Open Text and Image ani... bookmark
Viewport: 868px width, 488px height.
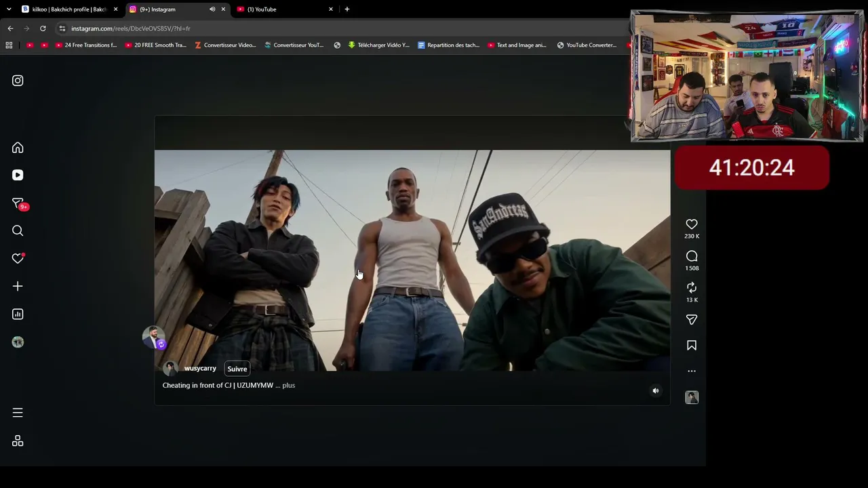(517, 45)
